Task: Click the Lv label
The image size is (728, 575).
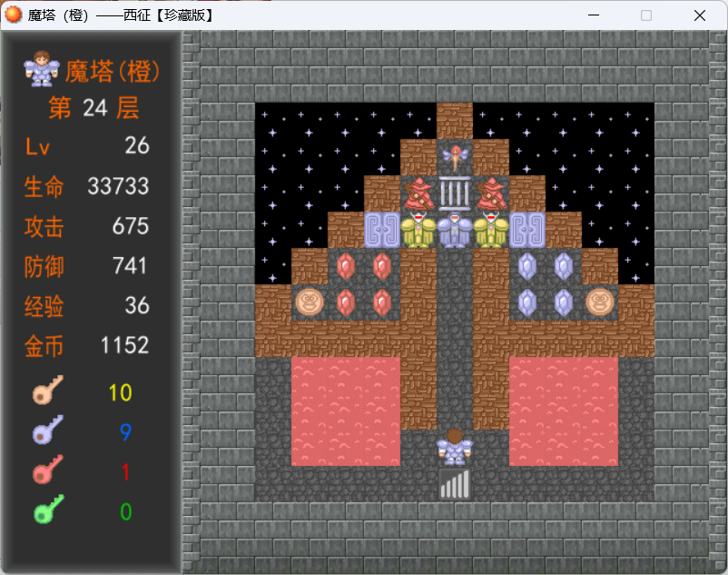Action: click(37, 147)
